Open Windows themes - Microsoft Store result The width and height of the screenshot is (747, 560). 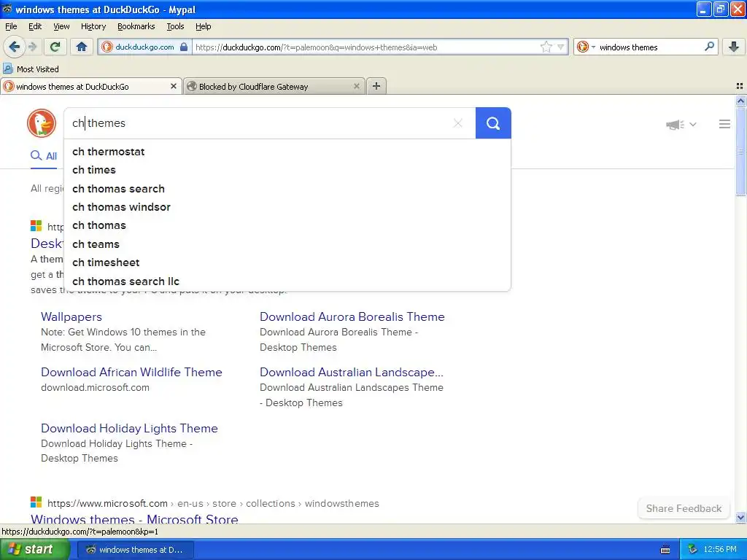pos(134,518)
